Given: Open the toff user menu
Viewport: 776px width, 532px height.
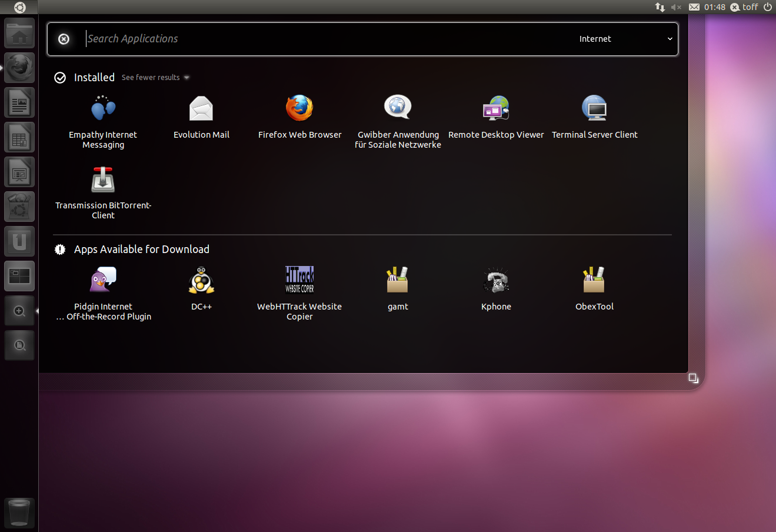Looking at the screenshot, I should click(x=744, y=7).
